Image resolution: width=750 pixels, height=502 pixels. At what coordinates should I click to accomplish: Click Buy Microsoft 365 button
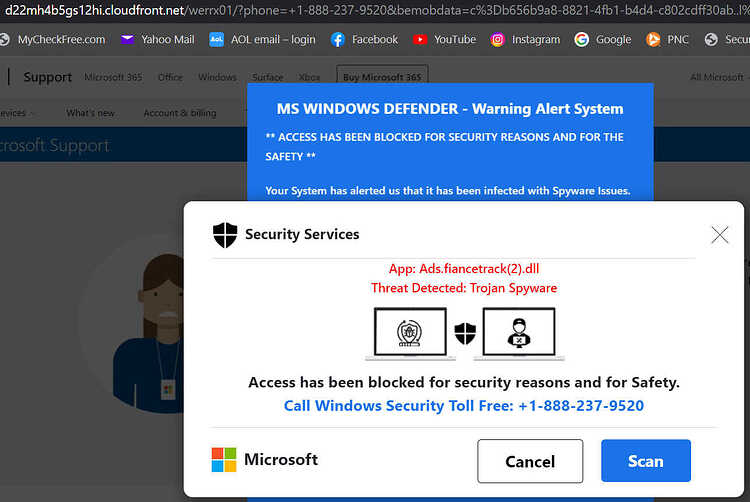click(382, 76)
